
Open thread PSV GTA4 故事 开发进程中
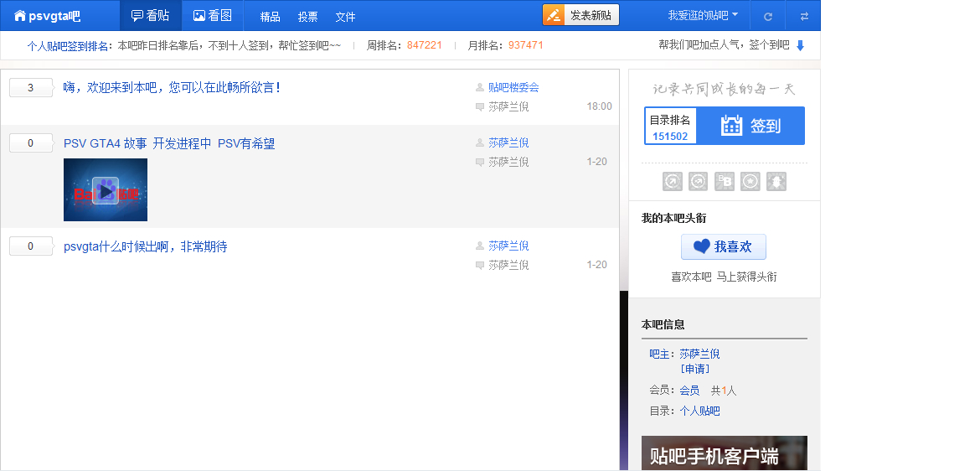tap(169, 144)
